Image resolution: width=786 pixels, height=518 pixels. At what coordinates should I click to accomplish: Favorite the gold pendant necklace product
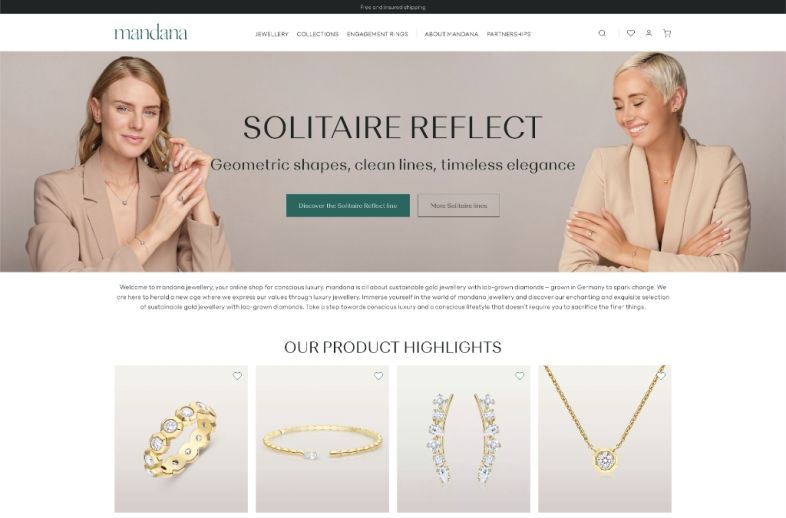(661, 376)
